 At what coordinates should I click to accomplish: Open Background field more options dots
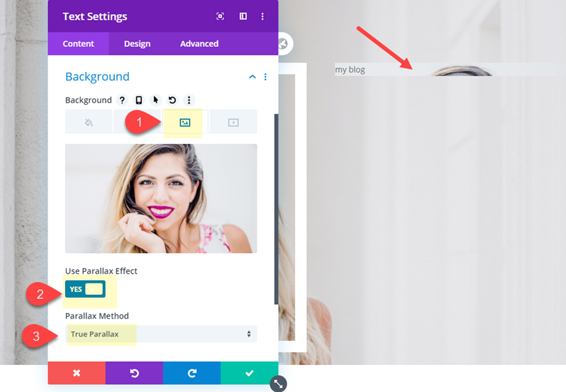[x=189, y=100]
